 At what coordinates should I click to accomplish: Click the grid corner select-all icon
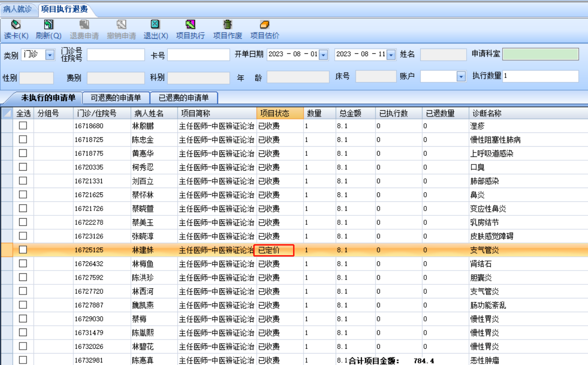(x=7, y=113)
